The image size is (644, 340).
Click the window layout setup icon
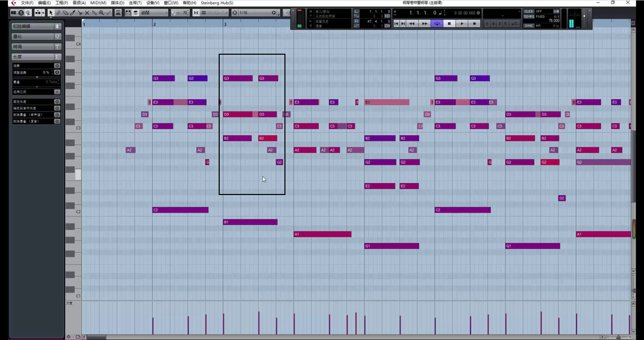pyautogui.click(x=13, y=13)
